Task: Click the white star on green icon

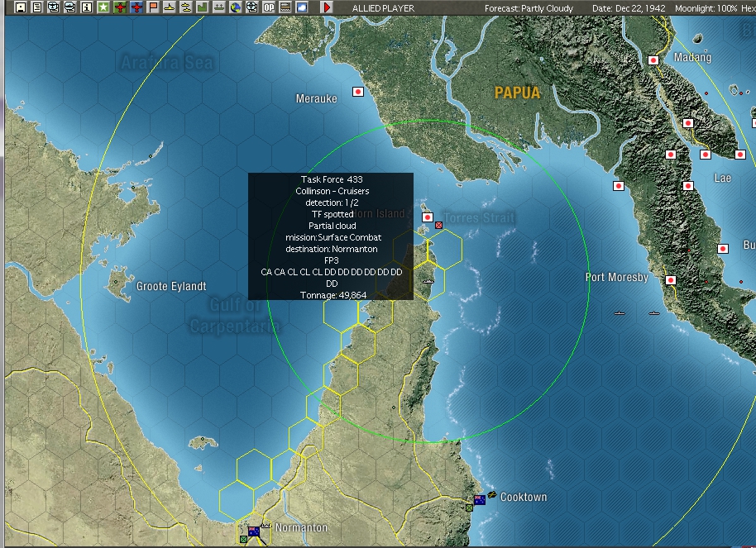Action: click(103, 7)
